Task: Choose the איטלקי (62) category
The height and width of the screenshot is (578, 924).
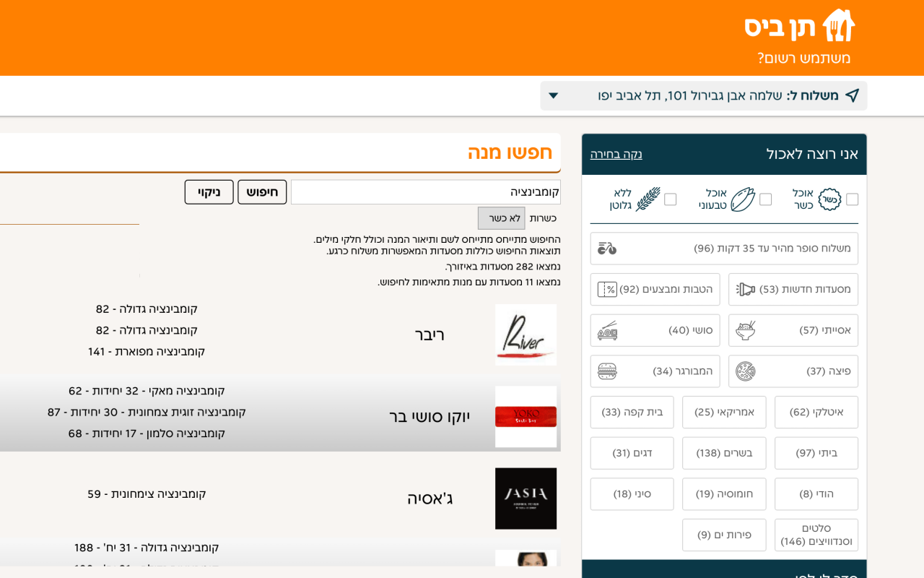Action: pos(816,413)
